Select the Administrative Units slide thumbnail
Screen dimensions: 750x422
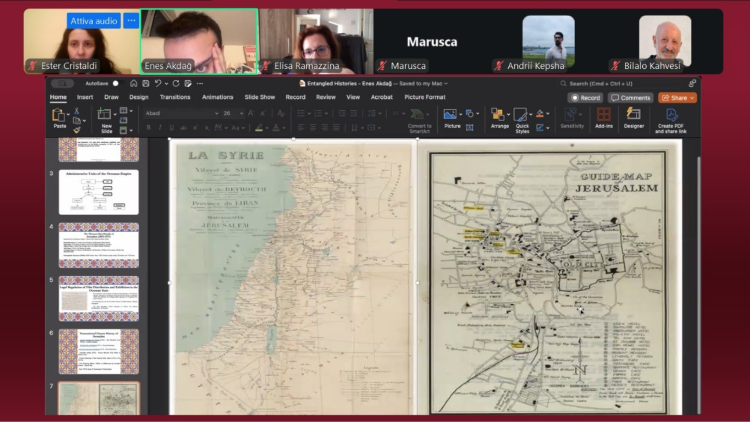99,192
